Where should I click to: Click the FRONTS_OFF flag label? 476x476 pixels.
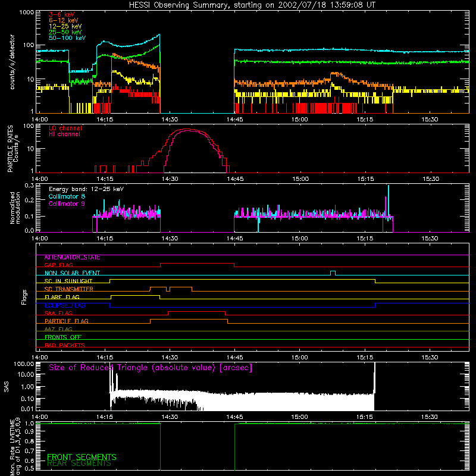click(63, 337)
